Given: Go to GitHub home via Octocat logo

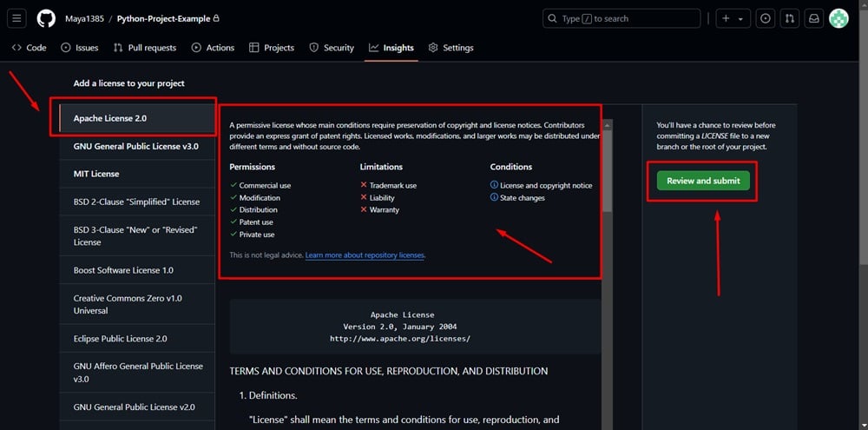Looking at the screenshot, I should coord(47,18).
